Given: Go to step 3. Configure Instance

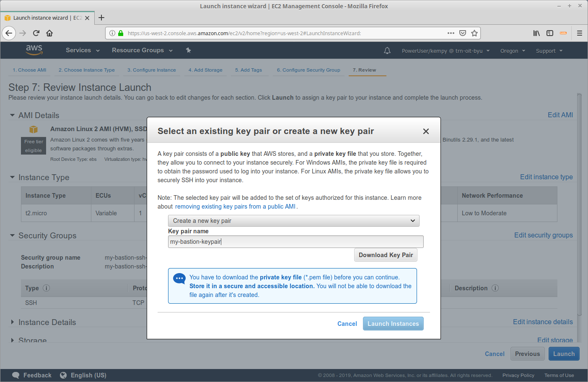Looking at the screenshot, I should pos(152,70).
